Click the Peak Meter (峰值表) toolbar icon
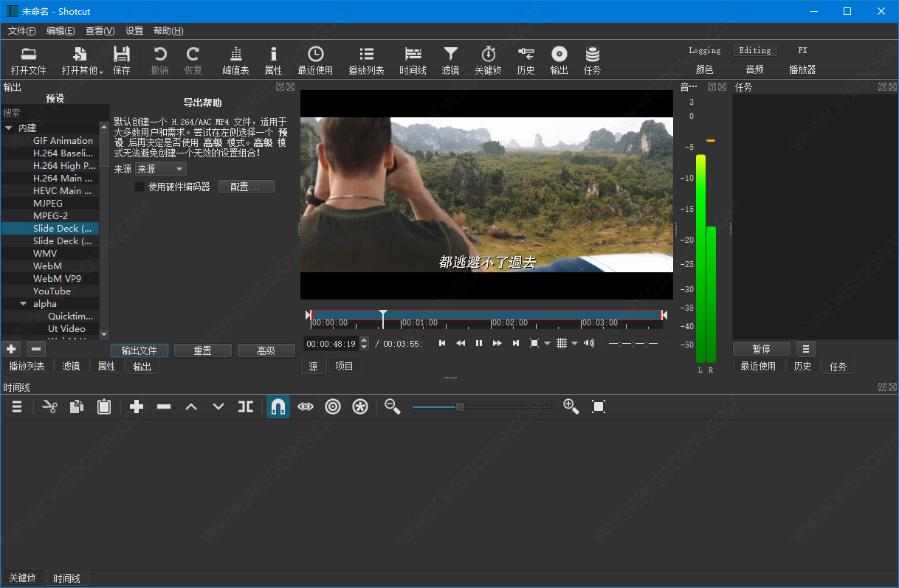This screenshot has height=588, width=899. [235, 60]
